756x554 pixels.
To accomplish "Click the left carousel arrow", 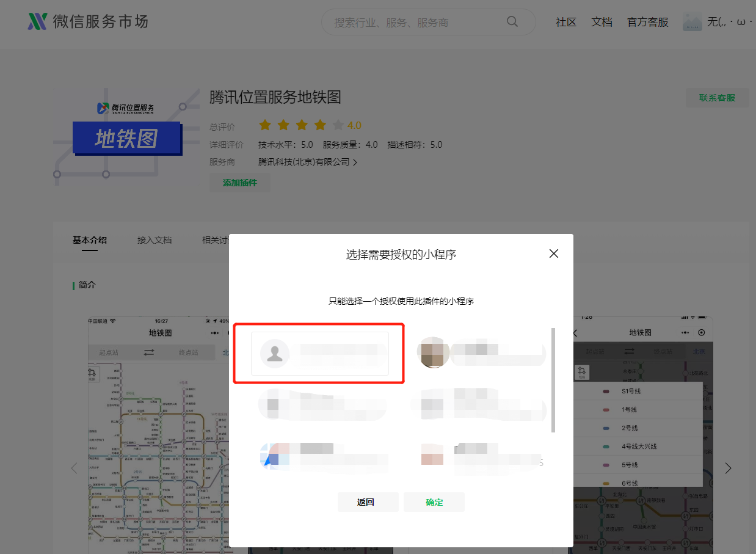I will pyautogui.click(x=73, y=467).
